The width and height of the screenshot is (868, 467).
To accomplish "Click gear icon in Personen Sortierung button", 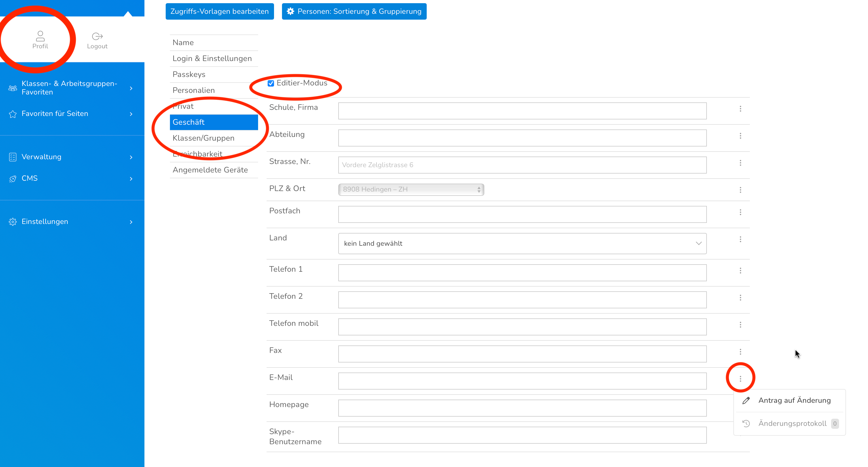I will pyautogui.click(x=290, y=11).
